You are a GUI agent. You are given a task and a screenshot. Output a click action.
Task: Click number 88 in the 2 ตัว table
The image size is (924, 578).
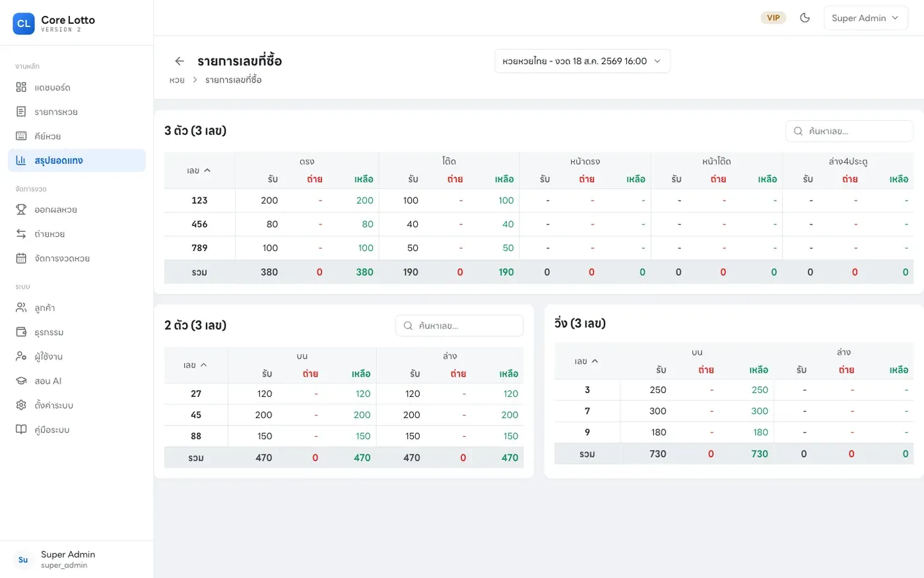pos(196,436)
